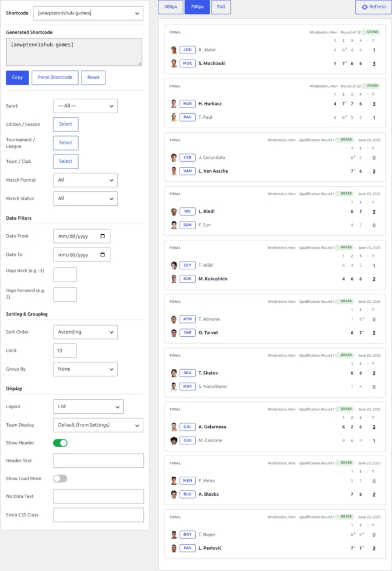This screenshot has width=392, height=571.
Task: Click S. Napolitano player avatar
Action: [174, 386]
